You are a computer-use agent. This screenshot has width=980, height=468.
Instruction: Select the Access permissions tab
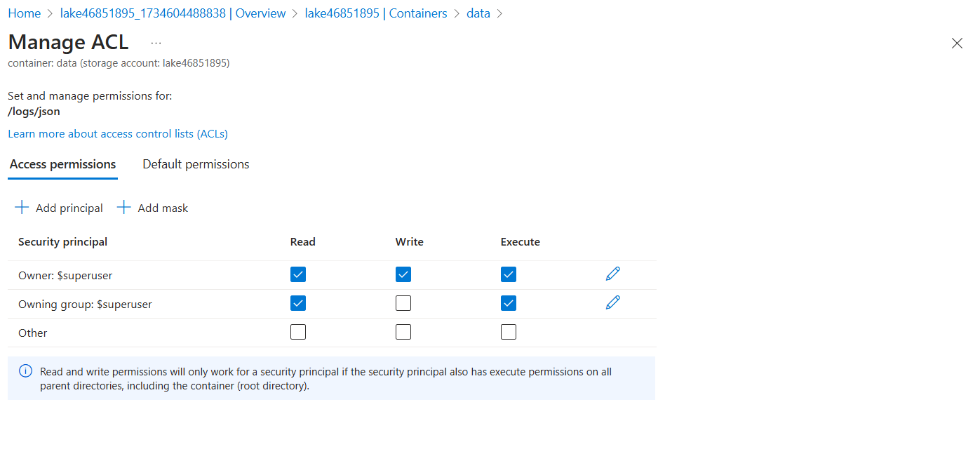coord(62,164)
